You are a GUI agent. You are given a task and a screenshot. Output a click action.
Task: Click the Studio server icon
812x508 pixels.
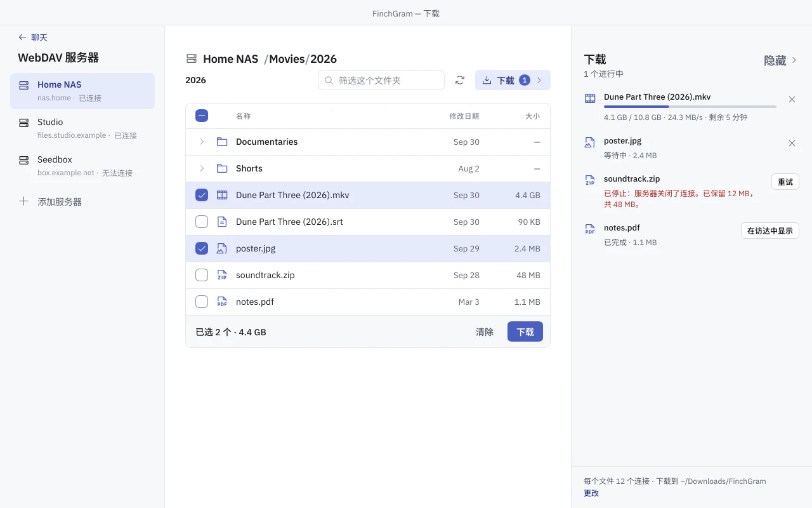[24, 122]
